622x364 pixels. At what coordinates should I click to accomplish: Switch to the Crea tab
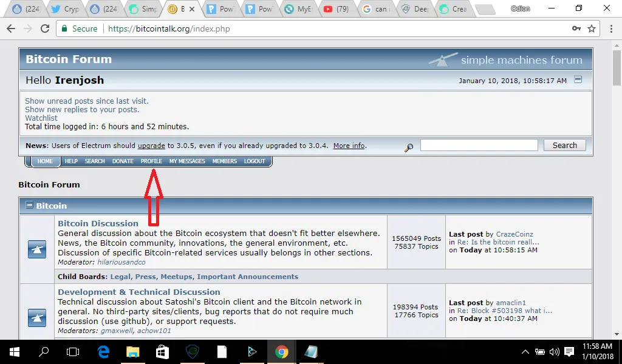pyautogui.click(x=453, y=8)
